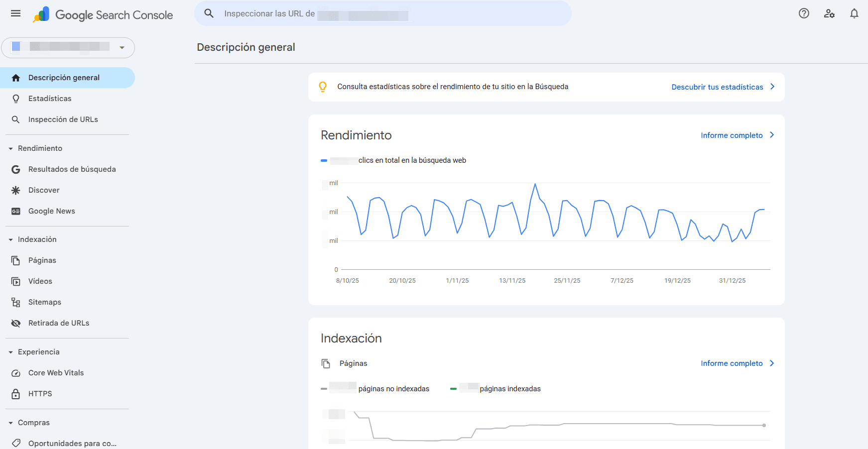
Task: Select the Google News icon
Action: click(x=15, y=211)
